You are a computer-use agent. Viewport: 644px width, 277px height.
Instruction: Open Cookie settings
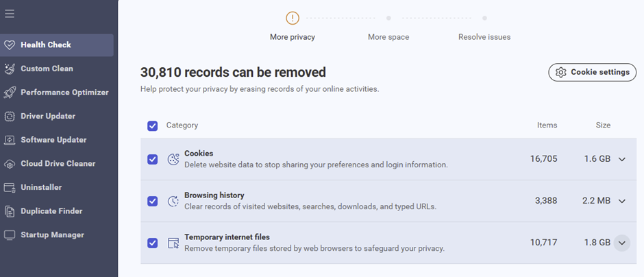[x=593, y=72]
